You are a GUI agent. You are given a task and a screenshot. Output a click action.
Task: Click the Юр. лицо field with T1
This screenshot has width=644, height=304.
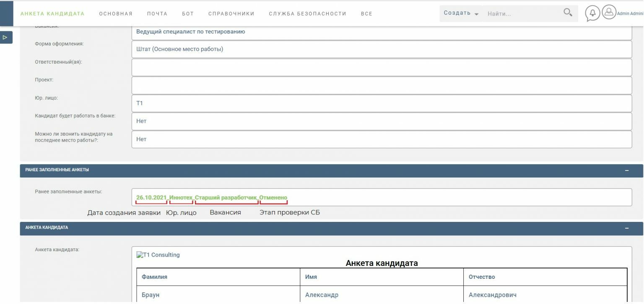[x=382, y=103]
